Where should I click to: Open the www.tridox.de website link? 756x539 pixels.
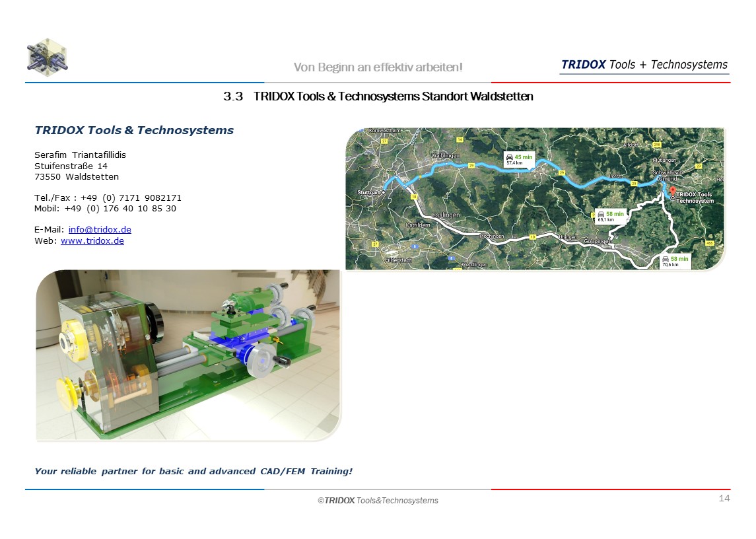click(92, 241)
